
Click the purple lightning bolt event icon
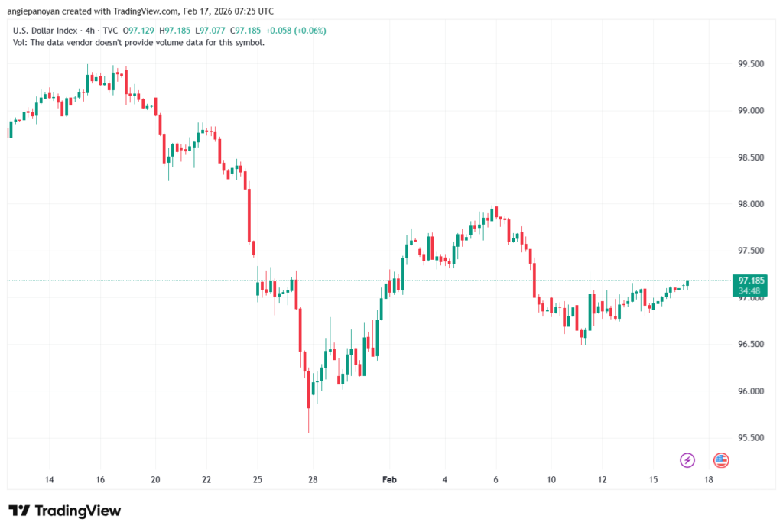click(687, 460)
